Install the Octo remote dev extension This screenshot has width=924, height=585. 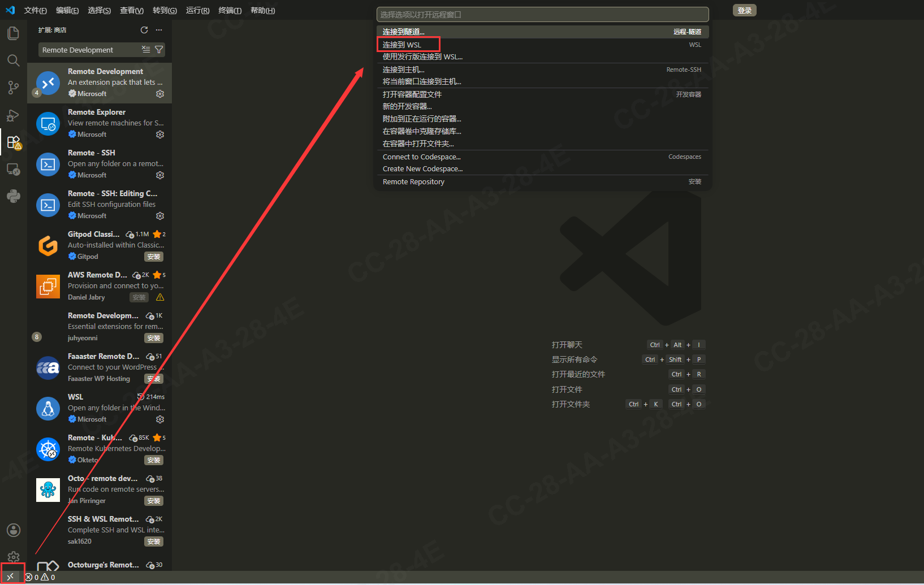click(x=154, y=501)
